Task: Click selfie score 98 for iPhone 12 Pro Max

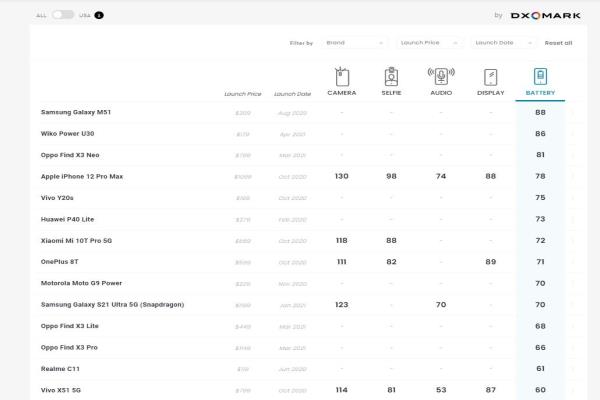Action: coord(391,176)
